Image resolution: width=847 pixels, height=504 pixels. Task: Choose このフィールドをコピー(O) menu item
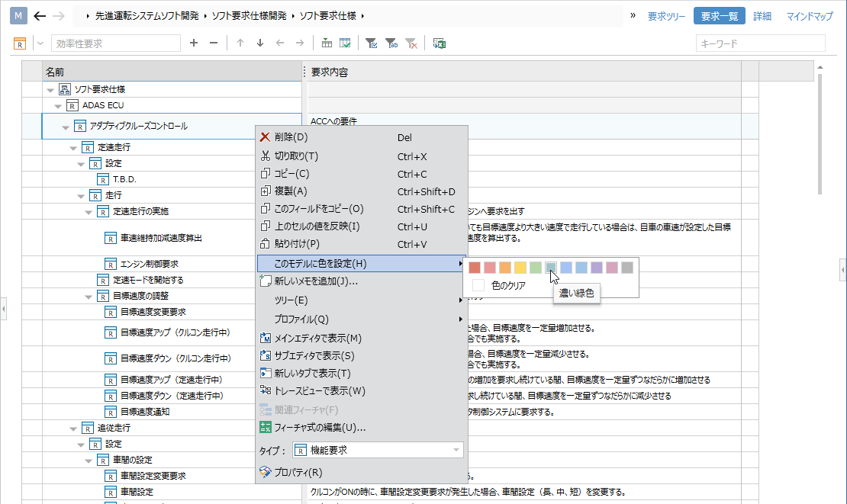coord(362,209)
